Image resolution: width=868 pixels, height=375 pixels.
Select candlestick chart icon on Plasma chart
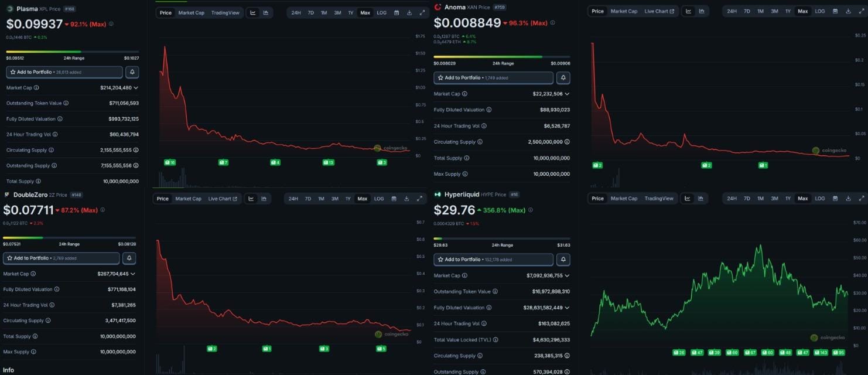[x=266, y=12]
